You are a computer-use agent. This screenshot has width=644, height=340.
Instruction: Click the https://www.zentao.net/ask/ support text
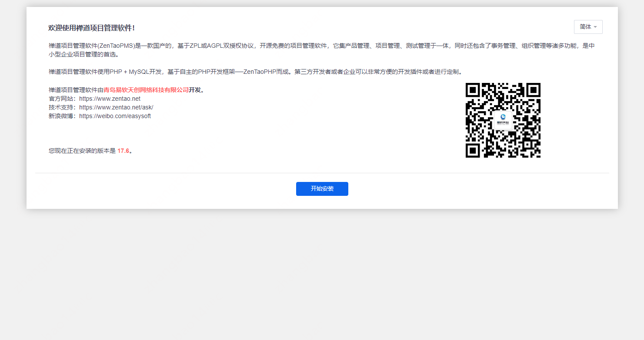click(x=116, y=107)
